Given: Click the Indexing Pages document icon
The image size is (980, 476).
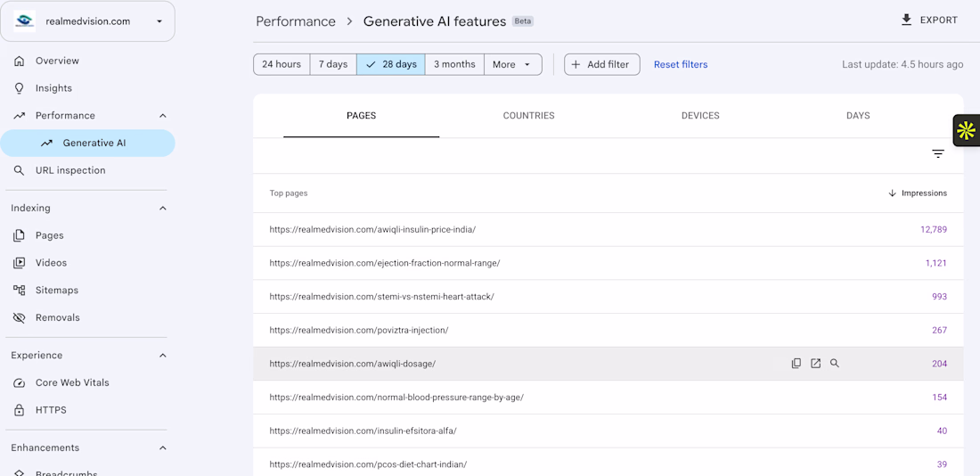Looking at the screenshot, I should coord(20,235).
